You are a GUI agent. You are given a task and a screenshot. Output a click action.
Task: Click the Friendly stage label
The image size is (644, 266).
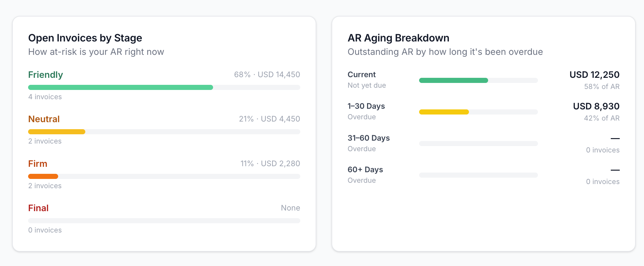[45, 75]
